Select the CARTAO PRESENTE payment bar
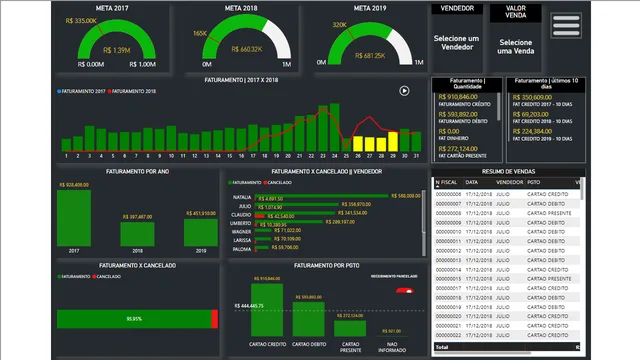Viewport: 640px width, 360px height. pos(350,329)
